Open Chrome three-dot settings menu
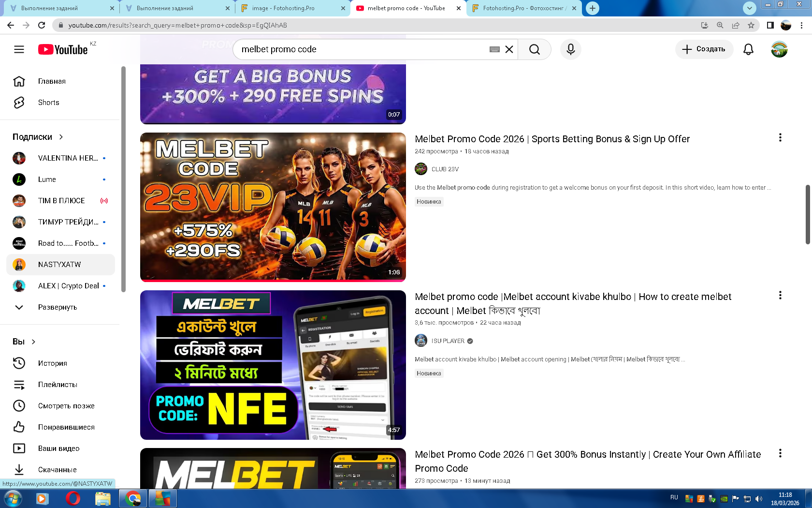This screenshot has height=508, width=812. [802, 25]
